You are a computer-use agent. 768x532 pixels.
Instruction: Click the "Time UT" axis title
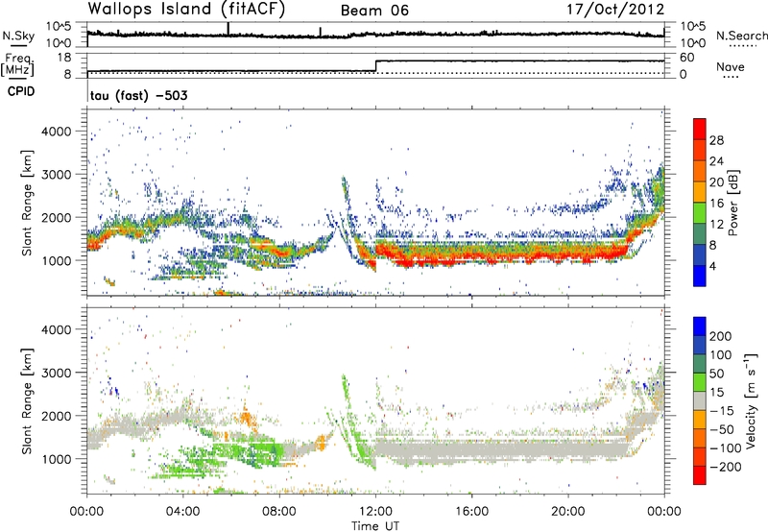375,526
